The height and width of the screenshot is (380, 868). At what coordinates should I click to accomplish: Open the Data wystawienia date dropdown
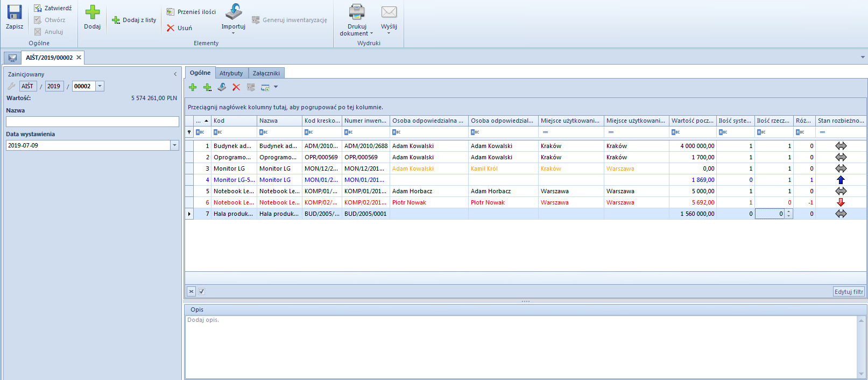(x=174, y=145)
